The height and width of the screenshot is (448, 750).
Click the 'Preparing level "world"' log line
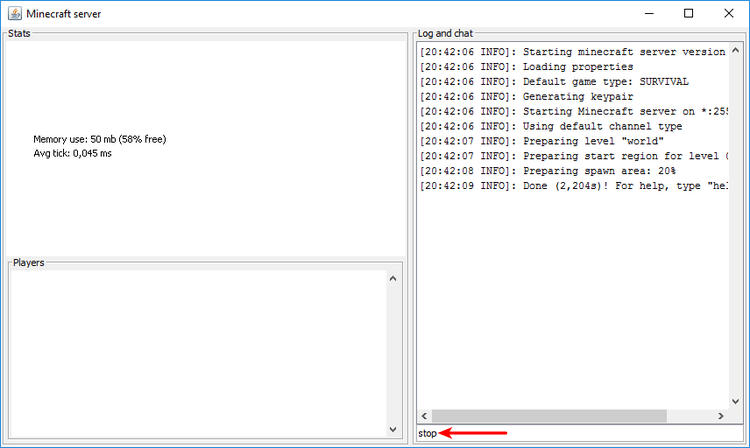click(x=542, y=141)
